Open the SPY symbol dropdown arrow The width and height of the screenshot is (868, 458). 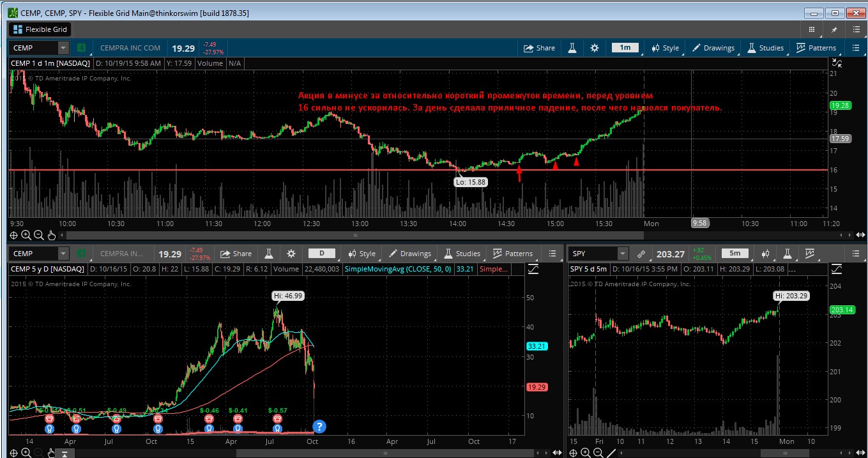[622, 254]
